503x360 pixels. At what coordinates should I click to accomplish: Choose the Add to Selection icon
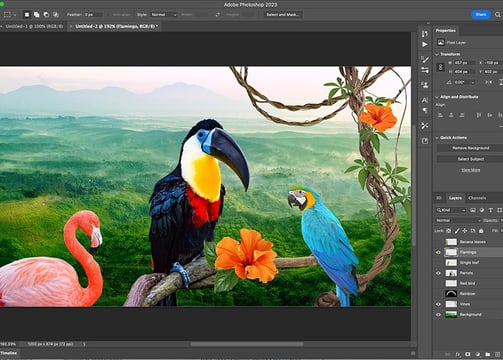tap(36, 15)
